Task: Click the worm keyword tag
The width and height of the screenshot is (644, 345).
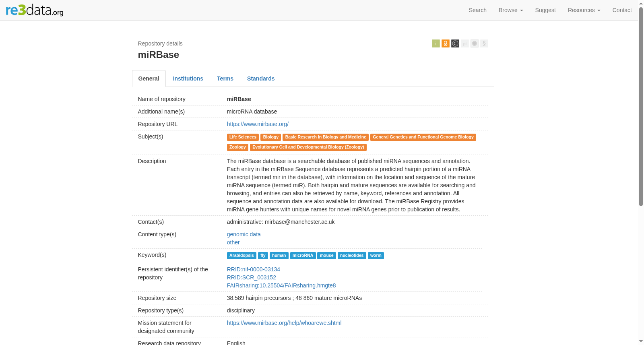Action: point(376,256)
